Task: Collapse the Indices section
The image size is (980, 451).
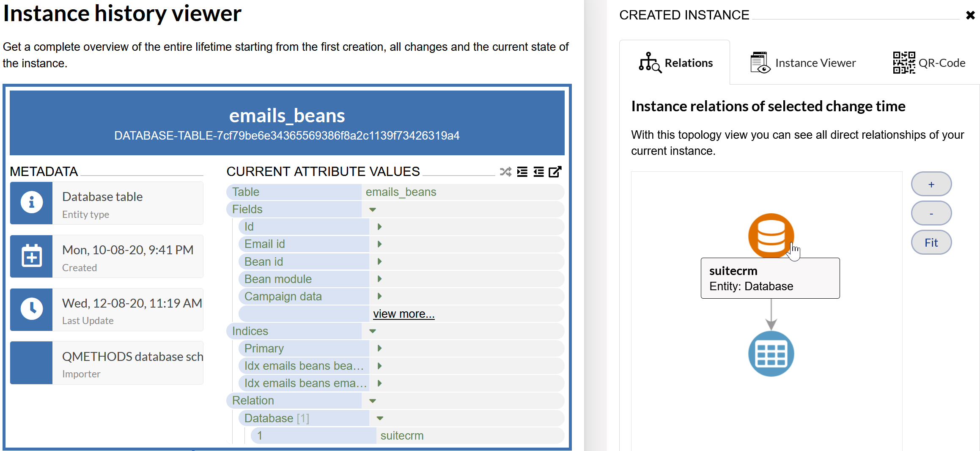Action: [373, 331]
